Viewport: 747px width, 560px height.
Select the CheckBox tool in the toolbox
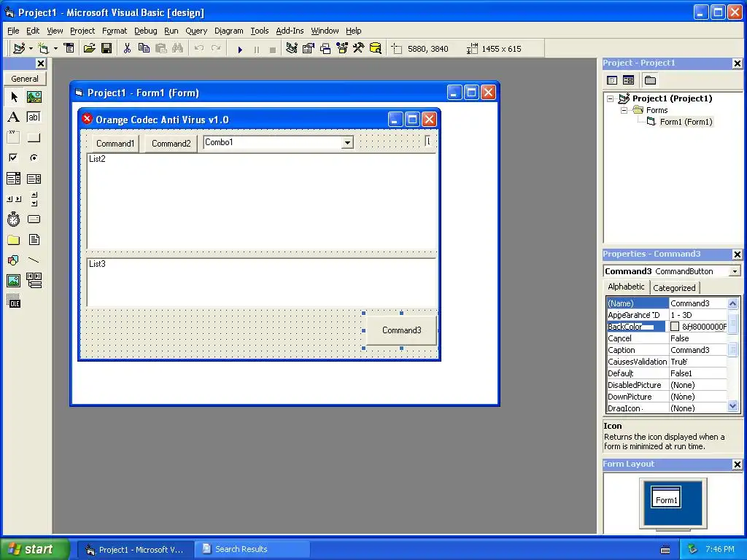[x=14, y=157]
